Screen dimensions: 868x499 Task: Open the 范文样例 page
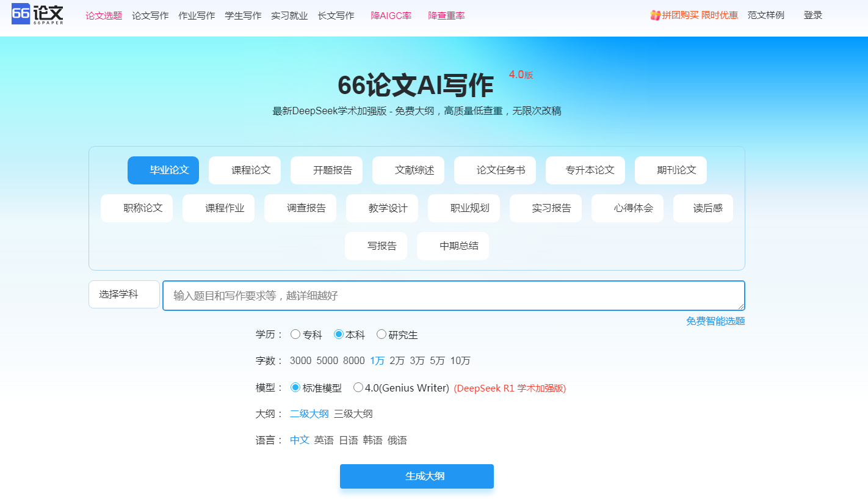click(x=766, y=15)
